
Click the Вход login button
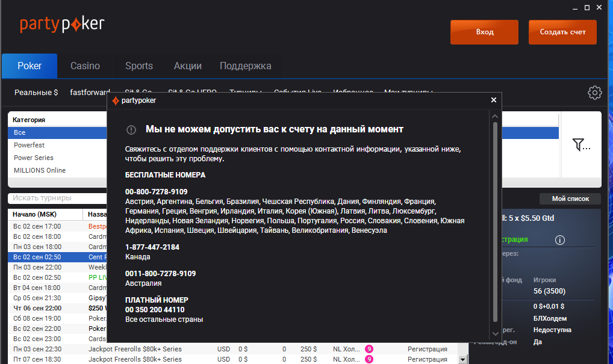tap(484, 32)
